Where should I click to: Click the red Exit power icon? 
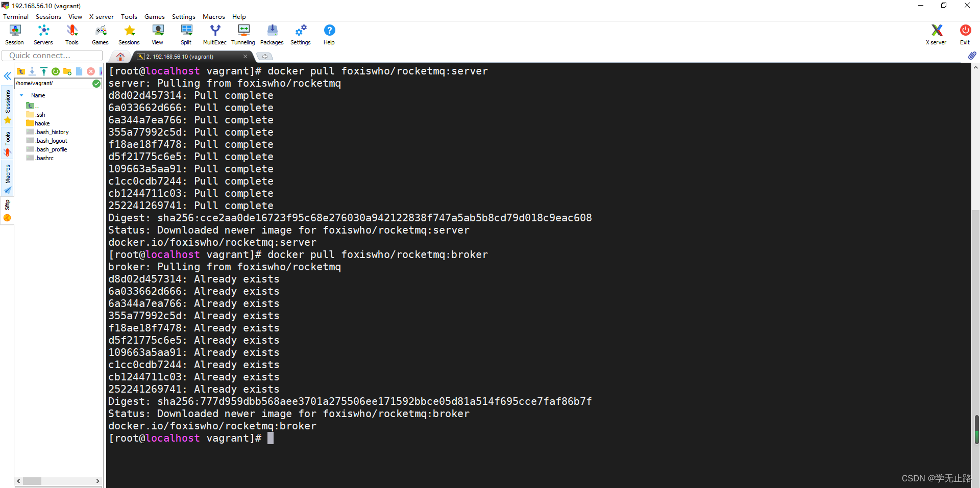[x=965, y=35]
